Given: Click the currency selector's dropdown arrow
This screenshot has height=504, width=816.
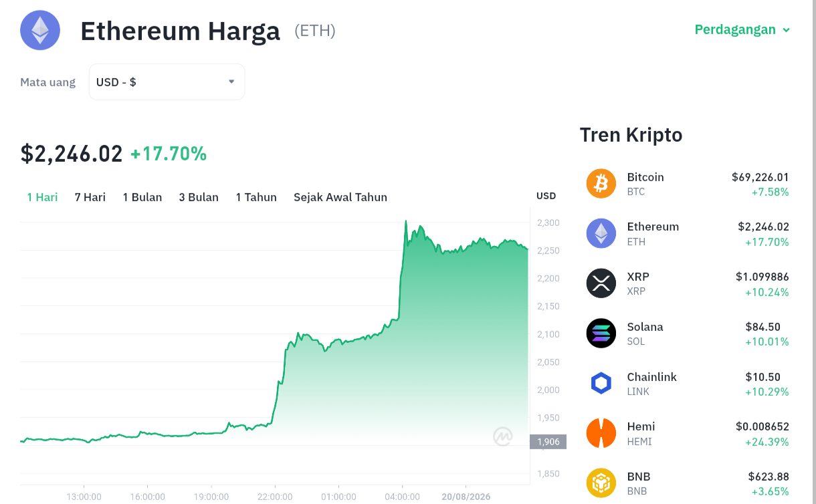Looking at the screenshot, I should (x=231, y=82).
